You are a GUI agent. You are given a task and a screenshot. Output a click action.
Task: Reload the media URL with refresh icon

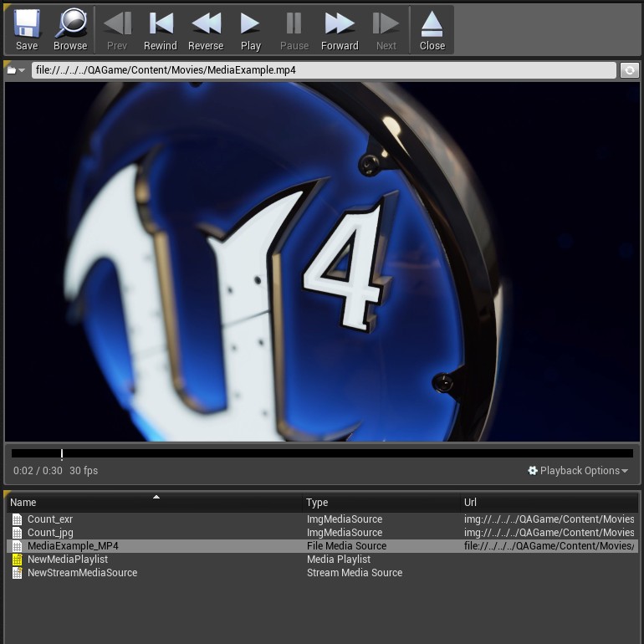pos(629,70)
